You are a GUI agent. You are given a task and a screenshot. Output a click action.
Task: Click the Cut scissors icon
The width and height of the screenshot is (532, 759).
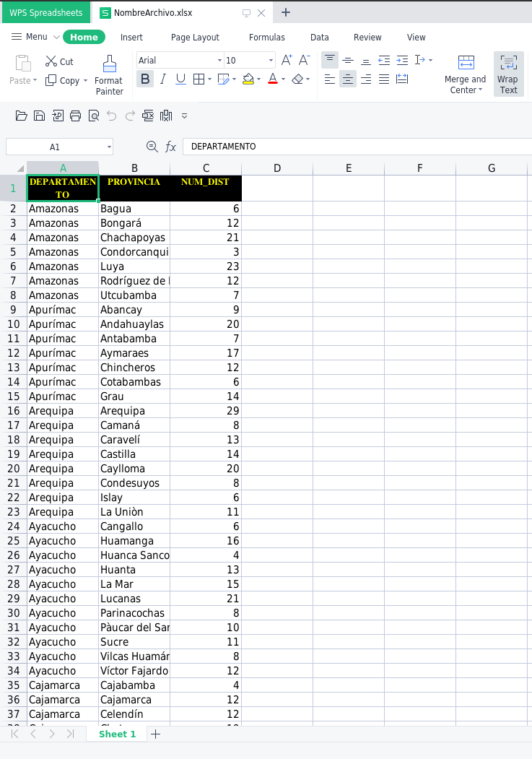pos(51,61)
